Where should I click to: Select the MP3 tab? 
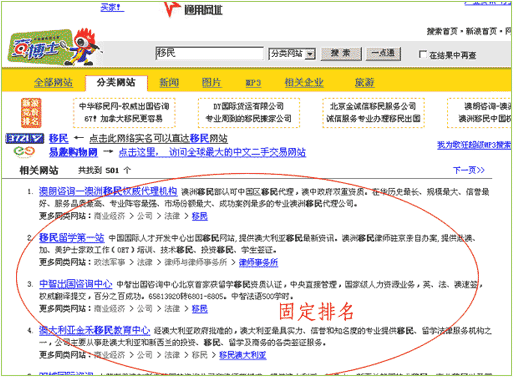tap(253, 83)
